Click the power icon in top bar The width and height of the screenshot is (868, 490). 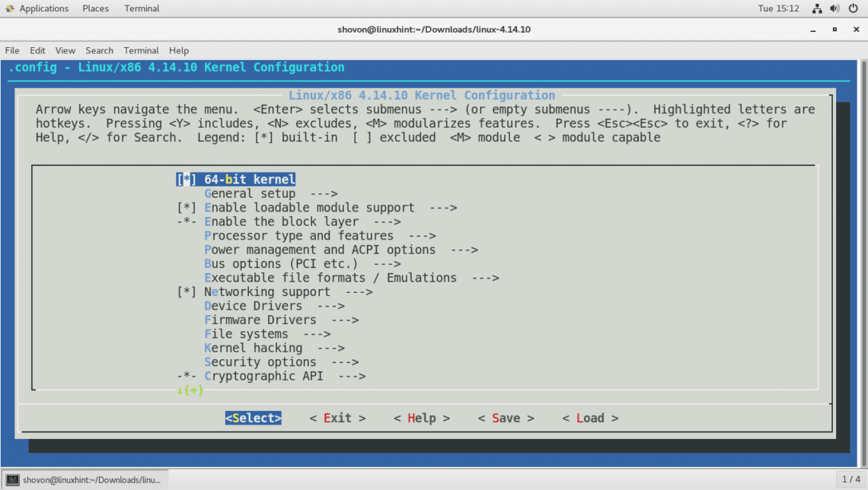coord(853,8)
